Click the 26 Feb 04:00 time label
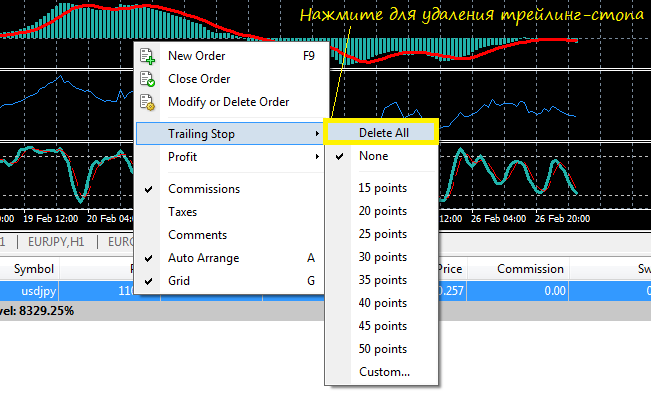Image resolution: width=651 pixels, height=419 pixels. pyautogui.click(x=498, y=219)
